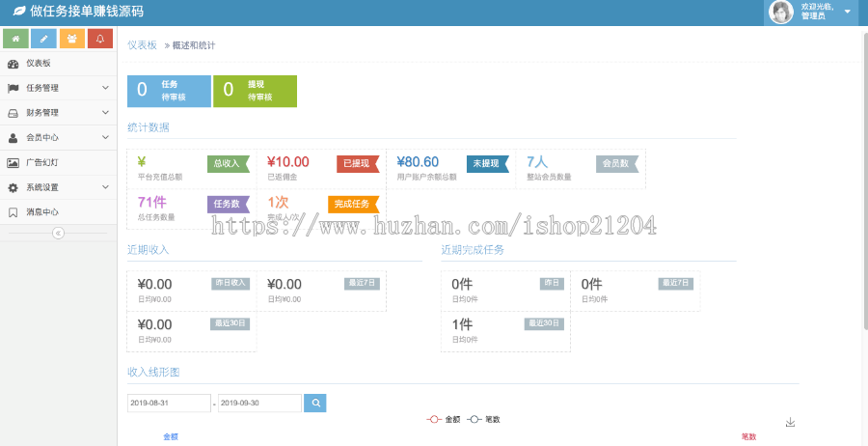Click the start date field 2019-08-31
This screenshot has height=446, width=868.
[x=169, y=404]
